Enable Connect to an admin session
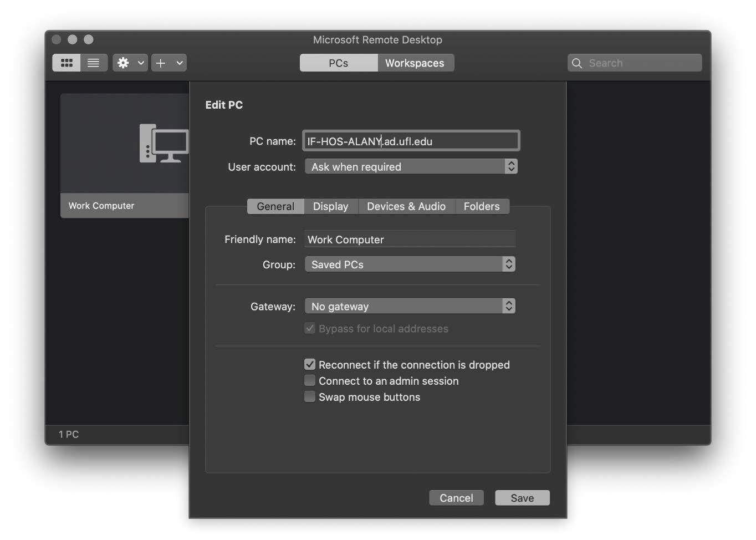 [x=310, y=380]
